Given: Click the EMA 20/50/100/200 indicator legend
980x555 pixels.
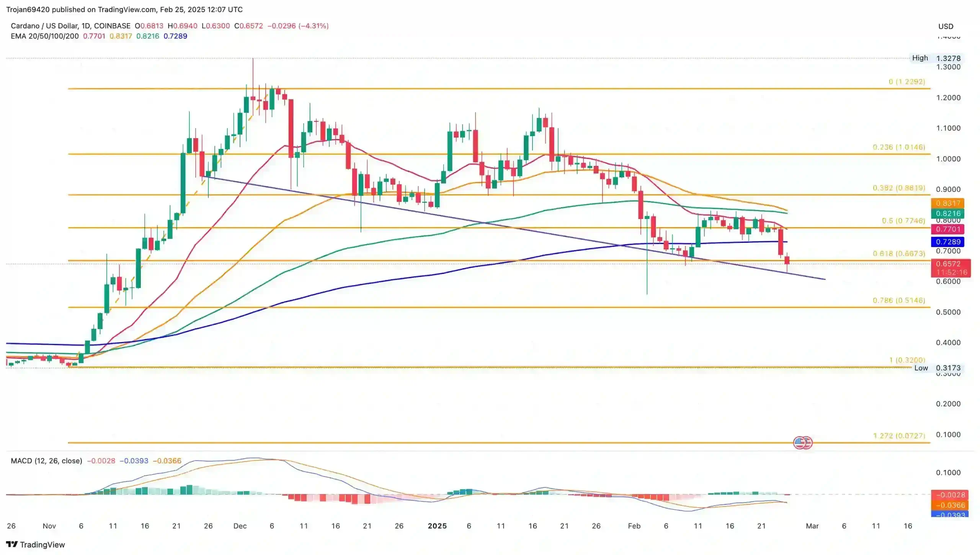Looking at the screenshot, I should pos(45,36).
